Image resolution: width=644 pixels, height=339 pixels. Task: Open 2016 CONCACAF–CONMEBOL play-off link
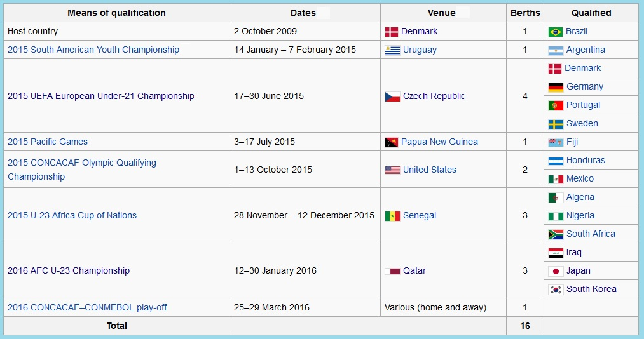[87, 307]
